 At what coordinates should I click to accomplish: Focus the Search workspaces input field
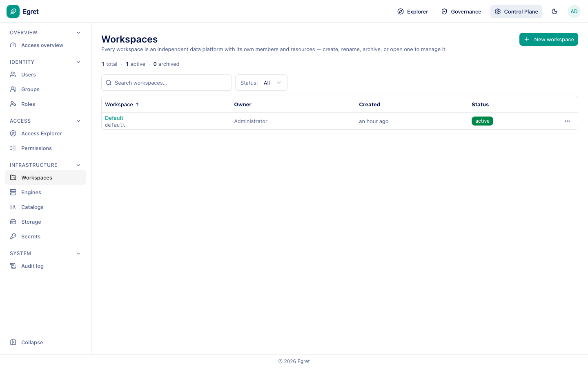(x=167, y=83)
